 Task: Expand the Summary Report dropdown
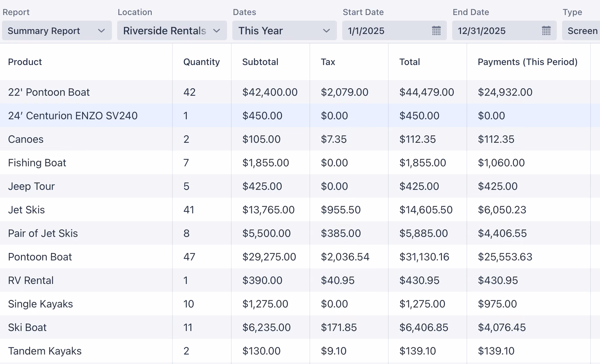(57, 31)
